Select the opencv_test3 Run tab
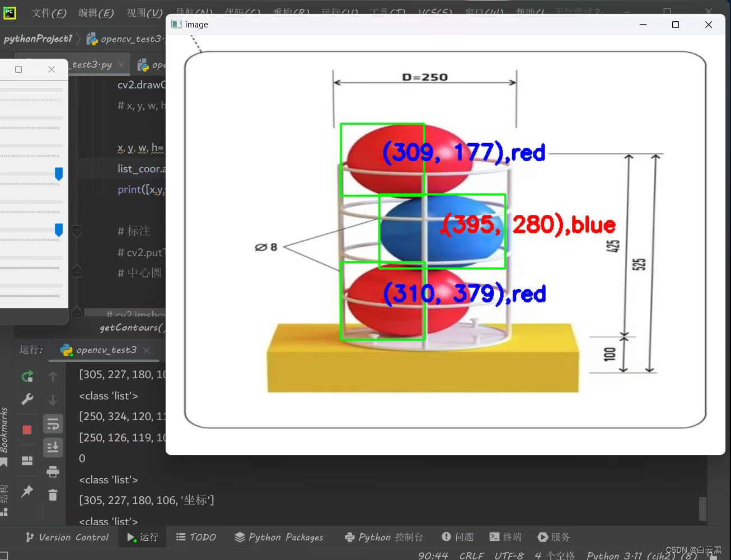This screenshot has height=560, width=731. [106, 350]
